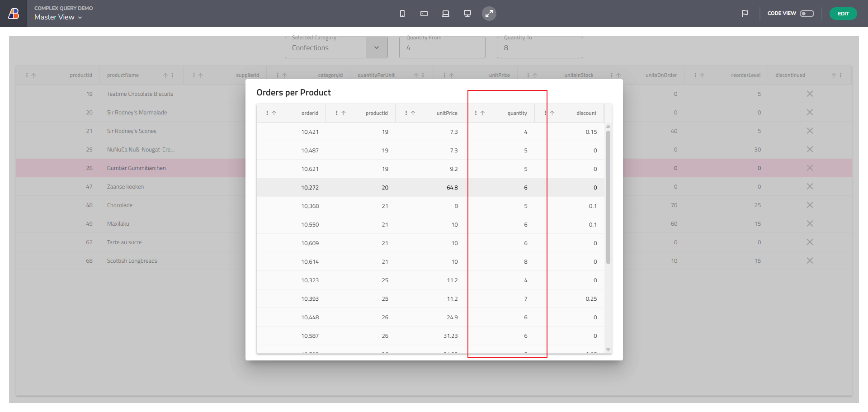Click the Quantity From input field

[x=442, y=48]
